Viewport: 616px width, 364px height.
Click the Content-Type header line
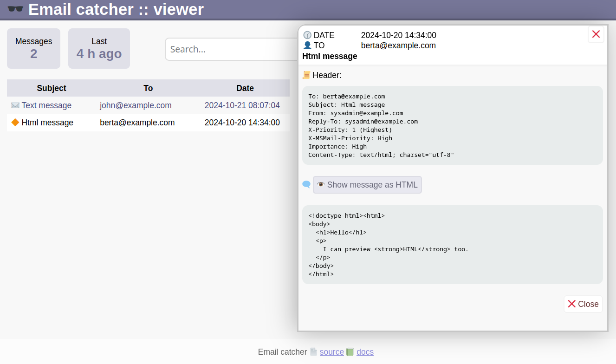click(381, 155)
